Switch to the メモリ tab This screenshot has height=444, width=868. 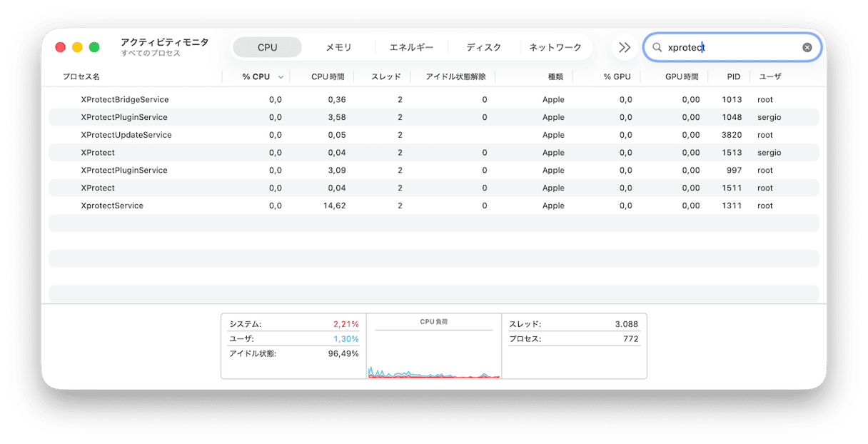click(339, 47)
